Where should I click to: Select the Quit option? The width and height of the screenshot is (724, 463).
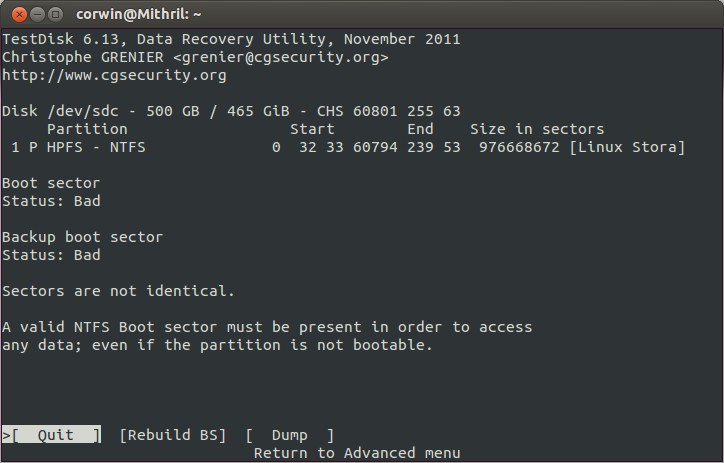pyautogui.click(x=52, y=435)
